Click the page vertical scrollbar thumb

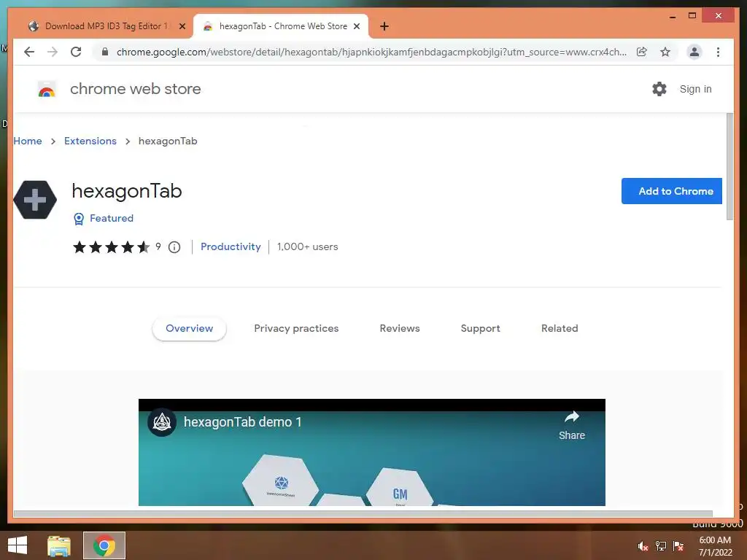click(729, 167)
